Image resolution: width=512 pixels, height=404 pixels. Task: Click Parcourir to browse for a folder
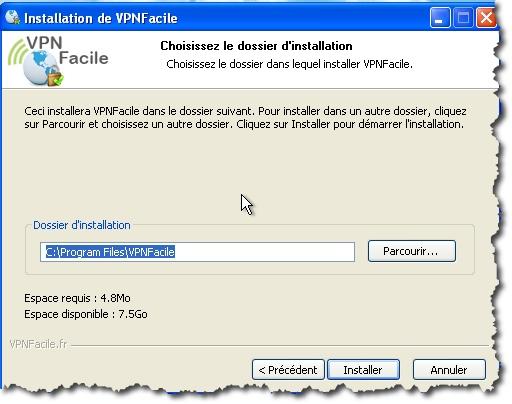[411, 251]
